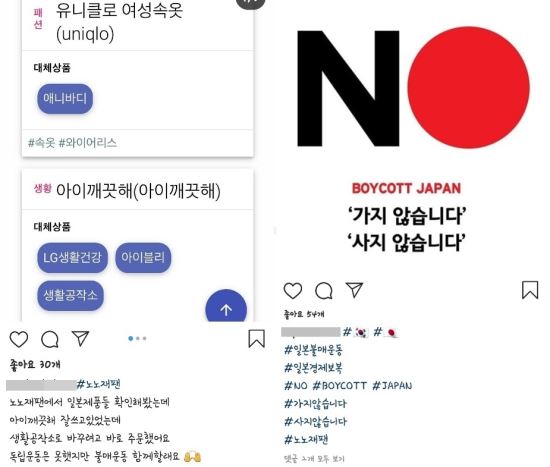Screen dimensions: 550x467
Task: Save the Boycott Japan post with bookmark
Action: 530,290
